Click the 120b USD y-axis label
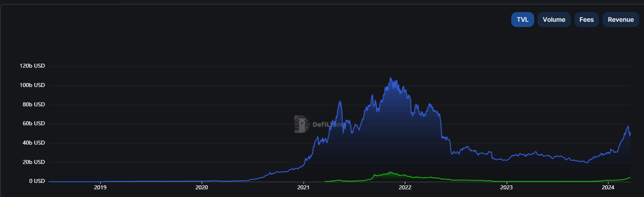 click(32, 66)
